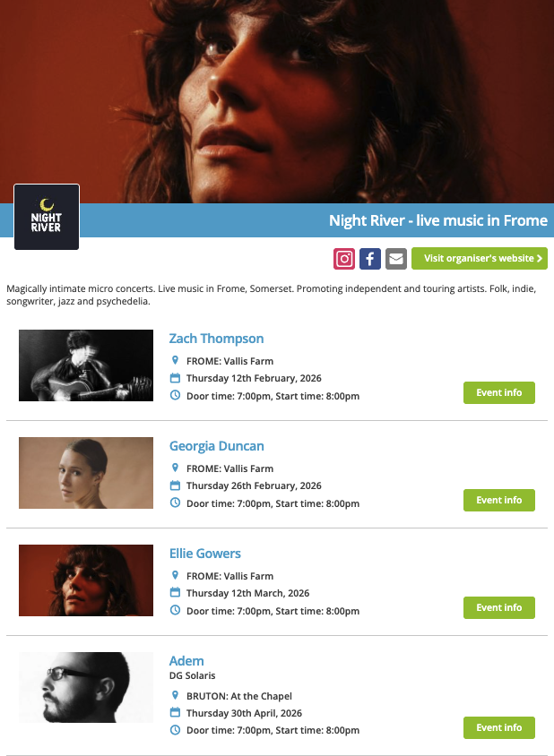Open Event info for Zach Thompson
The image size is (554, 756).
point(499,392)
